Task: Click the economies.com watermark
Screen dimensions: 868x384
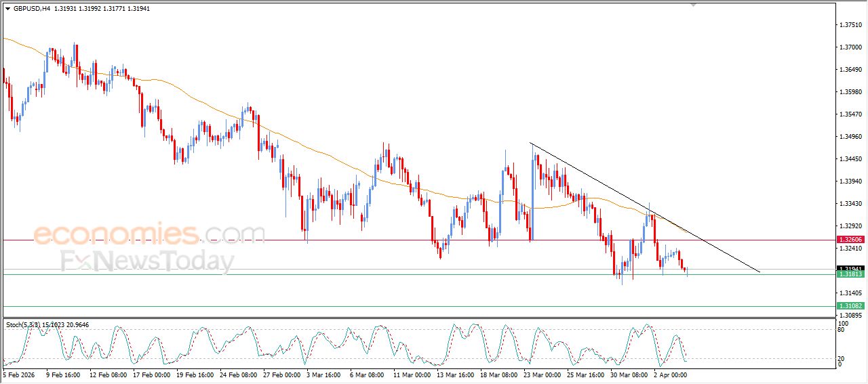Action: (149, 234)
